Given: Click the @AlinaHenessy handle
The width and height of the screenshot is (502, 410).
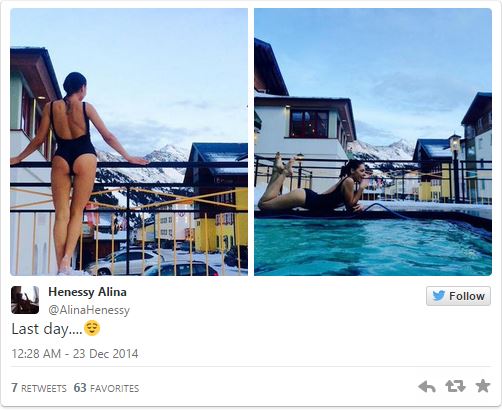Looking at the screenshot, I should (x=89, y=310).
